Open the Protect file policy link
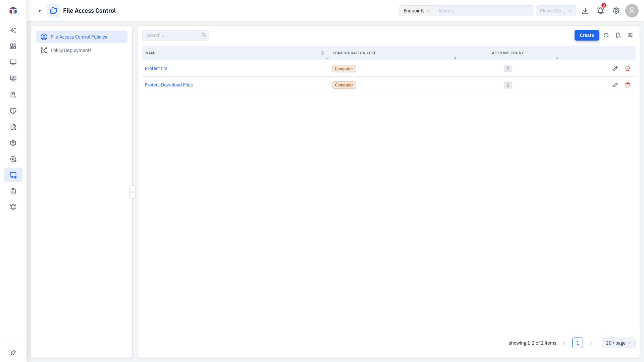 [156, 68]
